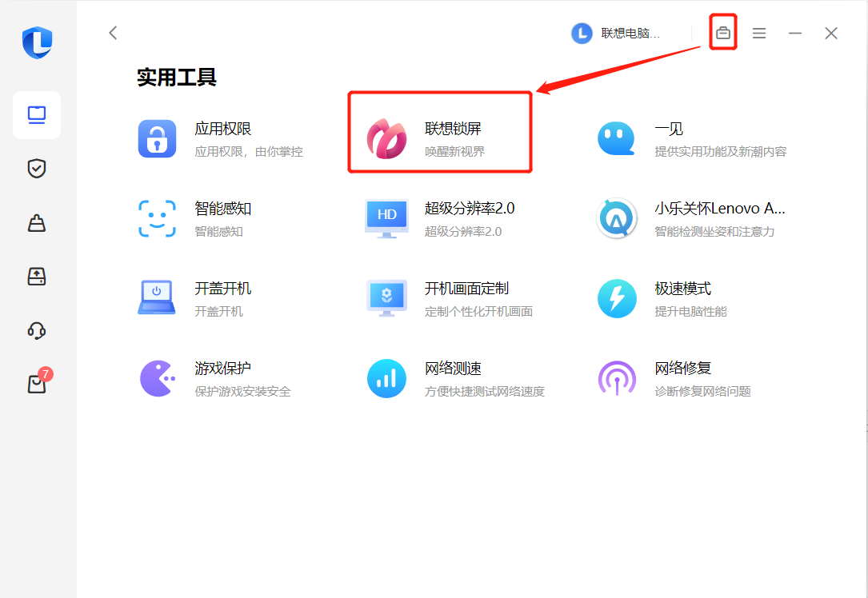Open the 联想锁屏 tool title
The height and width of the screenshot is (598, 868).
(453, 129)
